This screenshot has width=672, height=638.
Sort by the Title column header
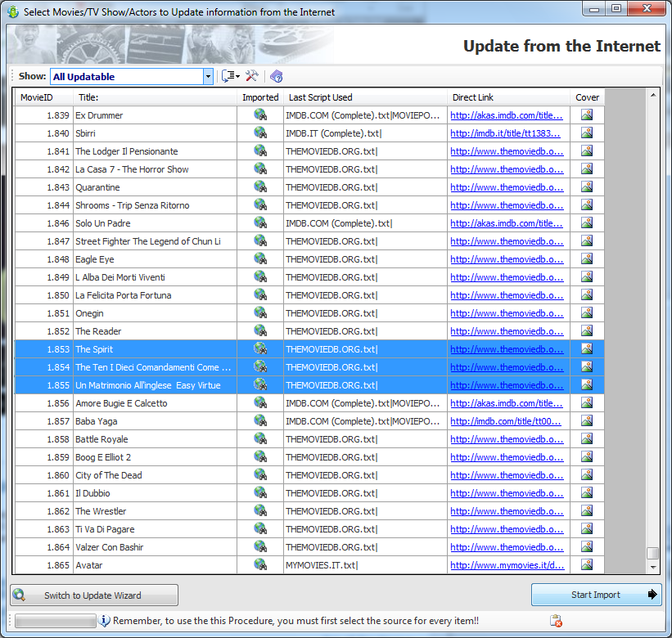click(155, 97)
